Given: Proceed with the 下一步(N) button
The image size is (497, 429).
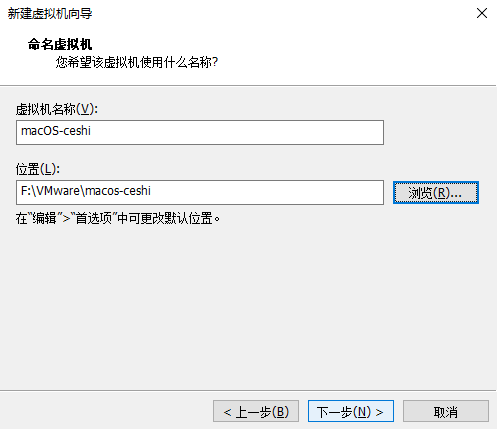Looking at the screenshot, I should coord(351,411).
